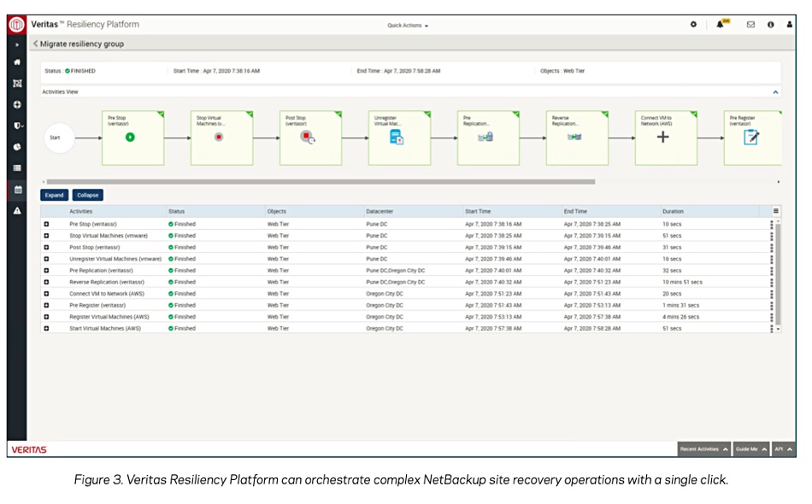812x504 pixels.
Task: Open the settings gear icon
Action: 693,24
